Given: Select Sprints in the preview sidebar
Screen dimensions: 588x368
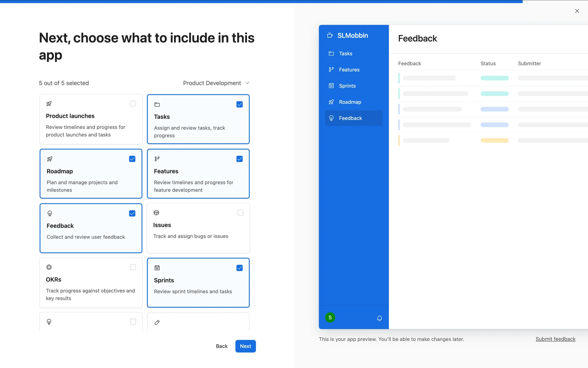Looking at the screenshot, I should click(347, 86).
